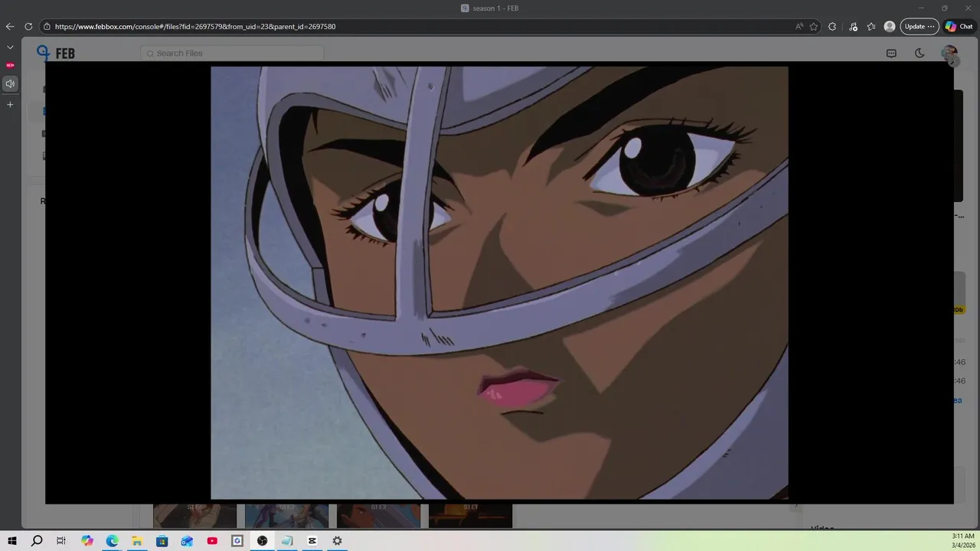
Task: Switch to OBS Studio on the taskbar
Action: [x=262, y=540]
